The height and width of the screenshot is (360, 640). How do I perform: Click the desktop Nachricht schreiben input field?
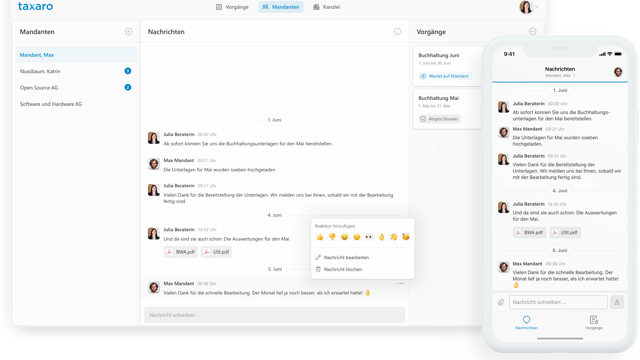click(275, 315)
